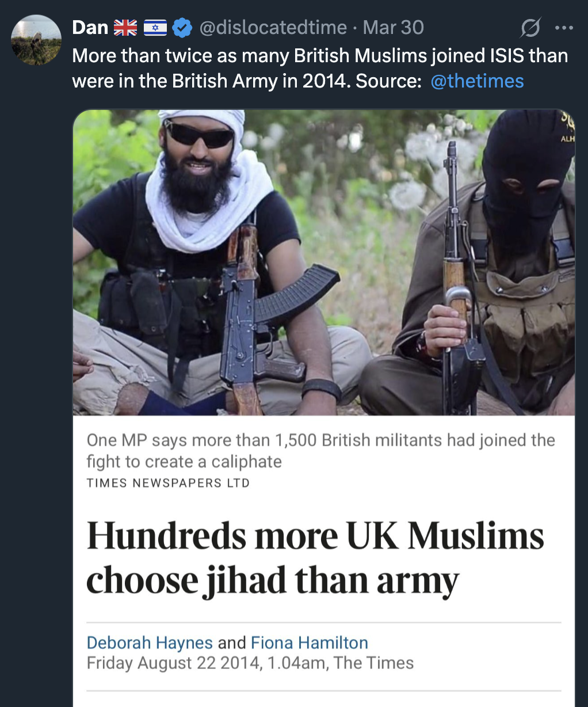Image resolution: width=588 pixels, height=707 pixels.
Task: Click the 'TIMES NEWSPAPERS LTD' photo credit
Action: click(168, 483)
